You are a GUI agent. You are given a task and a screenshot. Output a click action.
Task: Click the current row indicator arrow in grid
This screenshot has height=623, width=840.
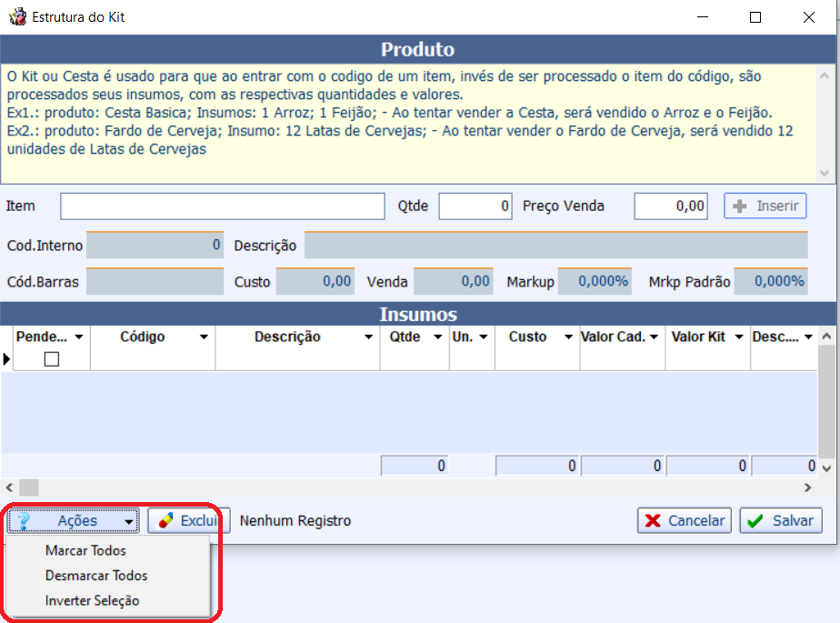coord(7,359)
